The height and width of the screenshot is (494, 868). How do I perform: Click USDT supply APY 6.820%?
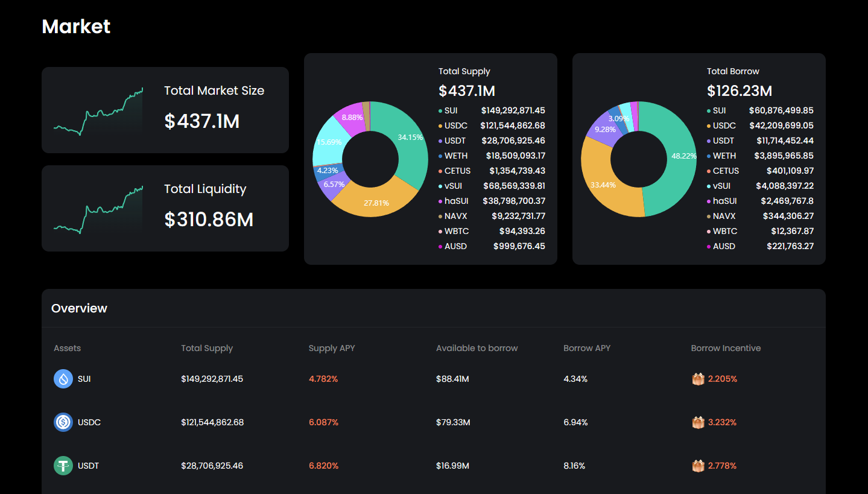click(x=323, y=466)
